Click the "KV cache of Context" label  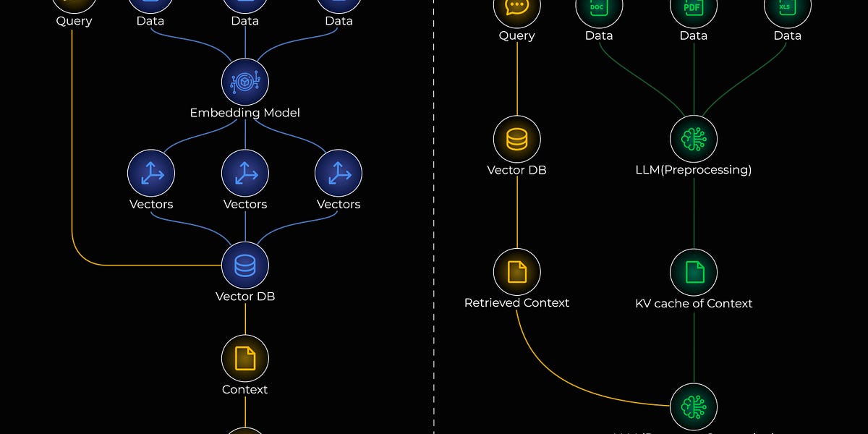click(x=694, y=303)
